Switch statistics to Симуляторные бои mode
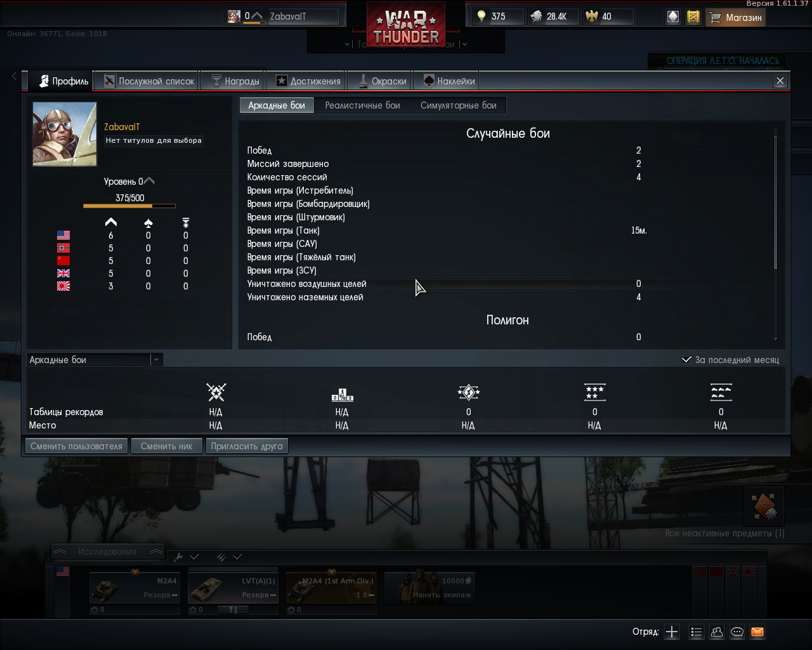 click(459, 105)
